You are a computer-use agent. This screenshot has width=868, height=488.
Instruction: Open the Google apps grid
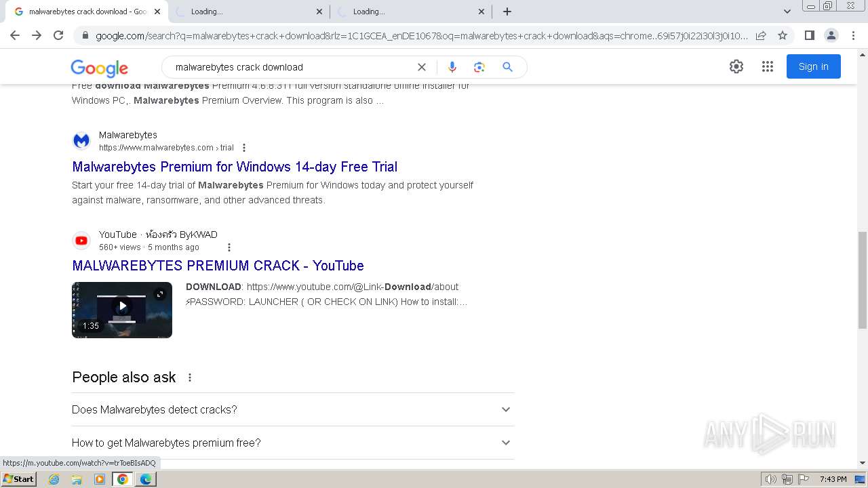pos(768,66)
